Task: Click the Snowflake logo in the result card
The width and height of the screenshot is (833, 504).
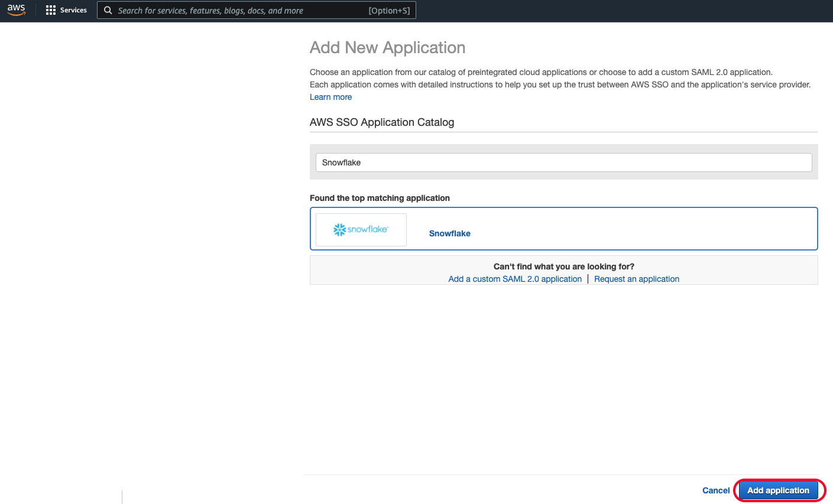Action: click(361, 229)
